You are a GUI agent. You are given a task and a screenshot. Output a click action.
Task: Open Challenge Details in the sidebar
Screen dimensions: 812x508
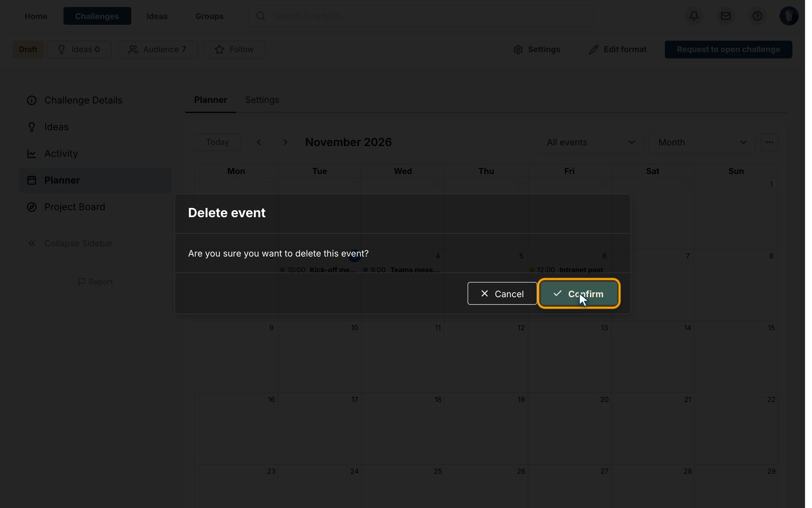pos(95,100)
